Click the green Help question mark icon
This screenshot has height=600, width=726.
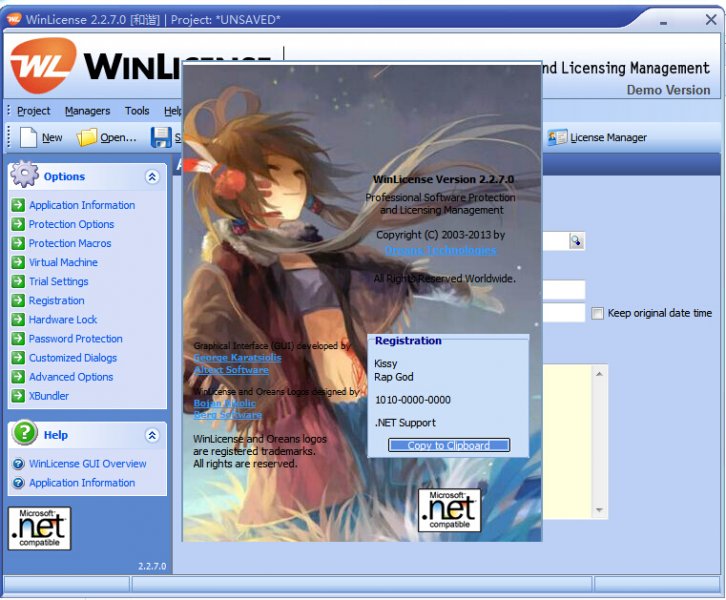click(x=25, y=432)
